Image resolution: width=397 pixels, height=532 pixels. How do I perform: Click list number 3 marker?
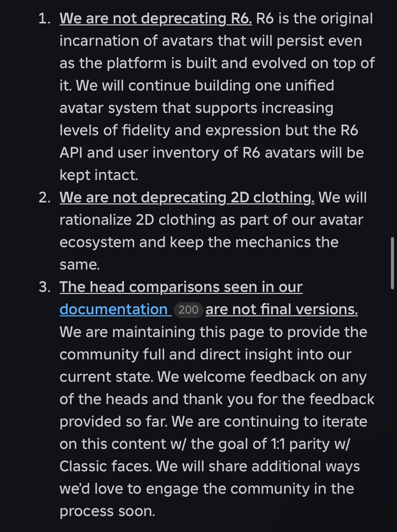point(44,287)
